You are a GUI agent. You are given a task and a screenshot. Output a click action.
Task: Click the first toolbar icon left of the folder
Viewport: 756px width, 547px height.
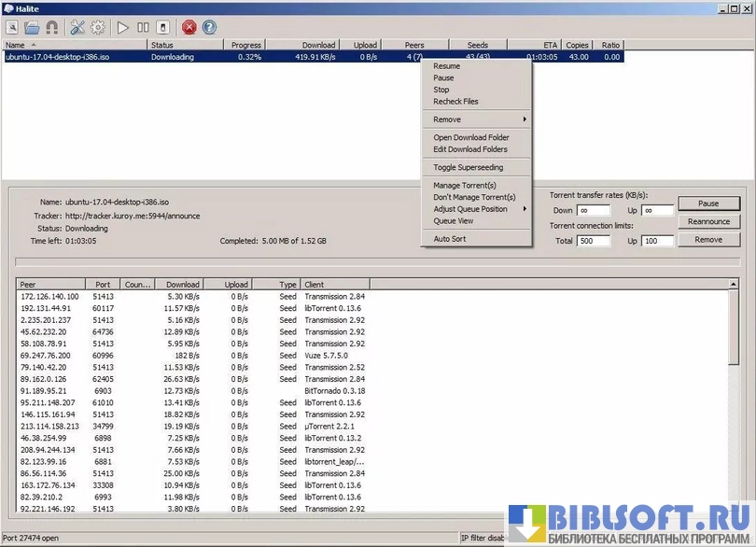click(x=13, y=27)
